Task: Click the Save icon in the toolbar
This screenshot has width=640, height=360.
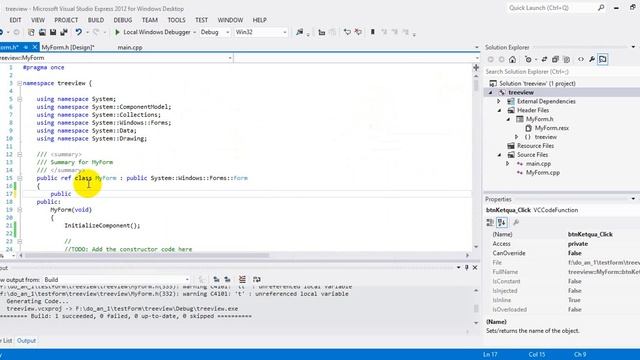Action: (53, 32)
